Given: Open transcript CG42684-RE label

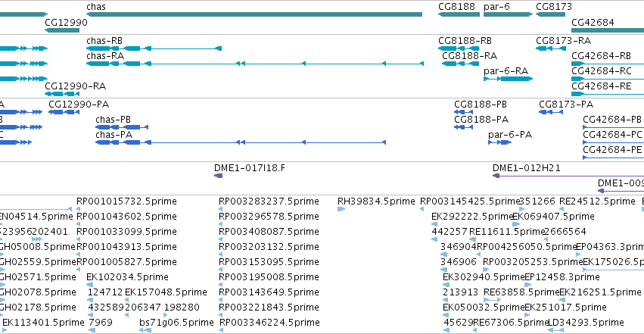Looking at the screenshot, I should tap(602, 86).
